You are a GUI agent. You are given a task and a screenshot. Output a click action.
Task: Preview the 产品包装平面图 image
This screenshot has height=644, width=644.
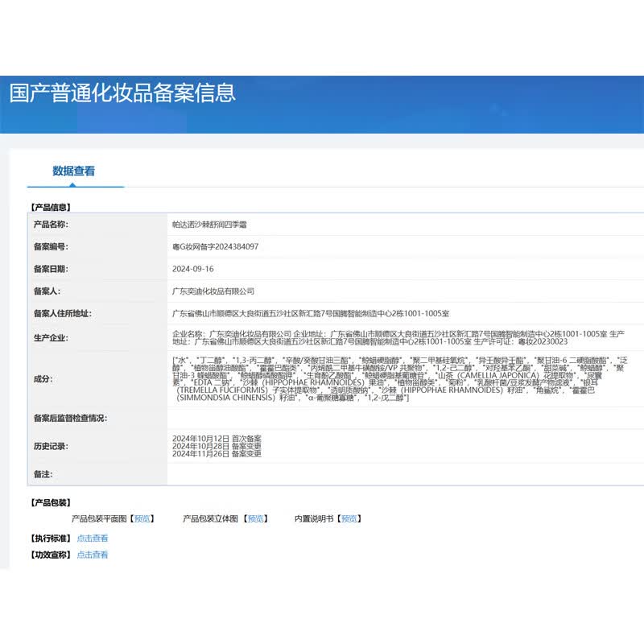coord(142,518)
